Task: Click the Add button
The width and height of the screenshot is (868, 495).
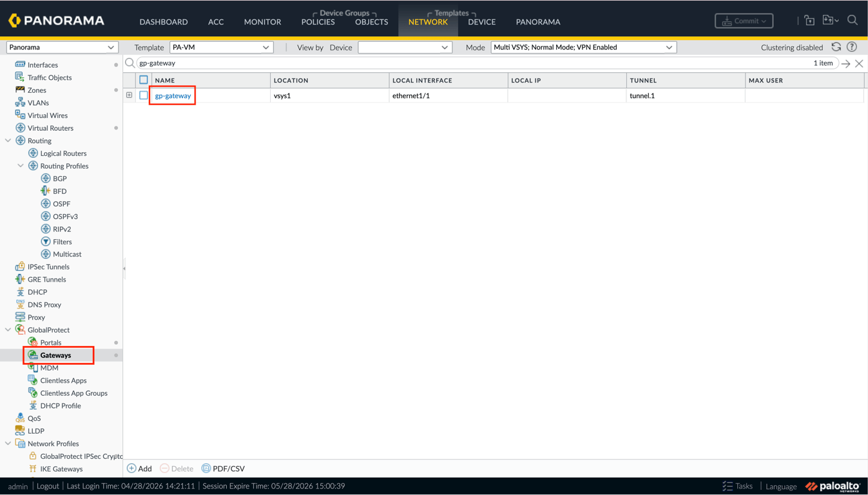Action: tap(139, 469)
